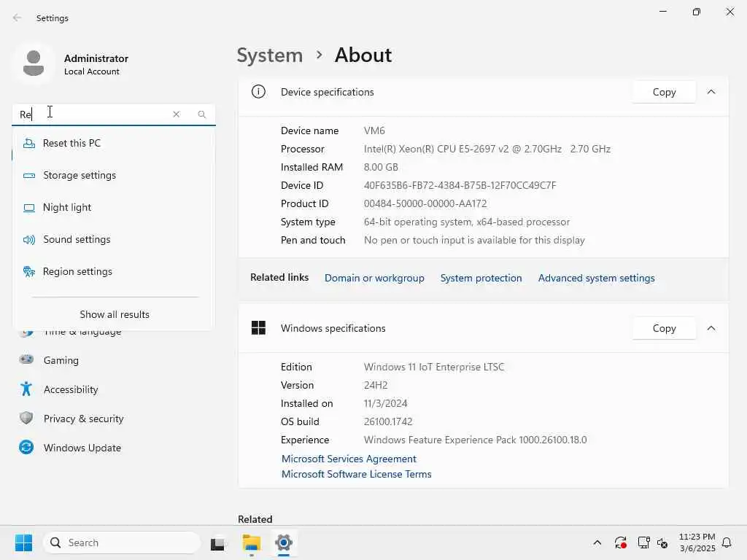747x560 pixels.
Task: Choose the Night light search suggestion
Action: pyautogui.click(x=113, y=208)
